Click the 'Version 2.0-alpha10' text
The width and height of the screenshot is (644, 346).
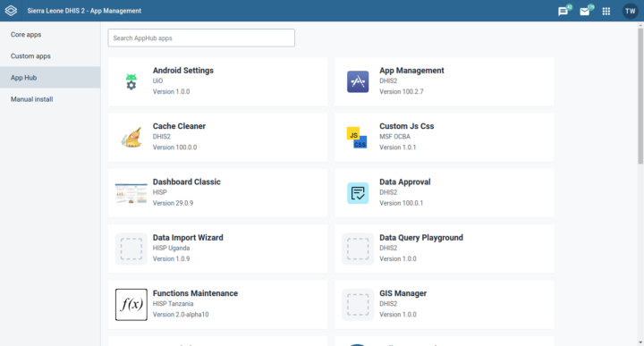point(181,315)
